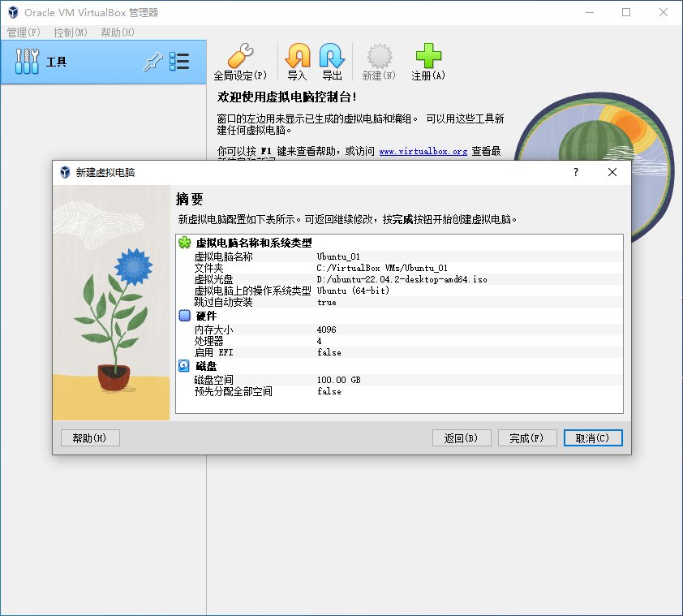Click the 内存大小 row label
The image size is (683, 616).
click(x=213, y=330)
